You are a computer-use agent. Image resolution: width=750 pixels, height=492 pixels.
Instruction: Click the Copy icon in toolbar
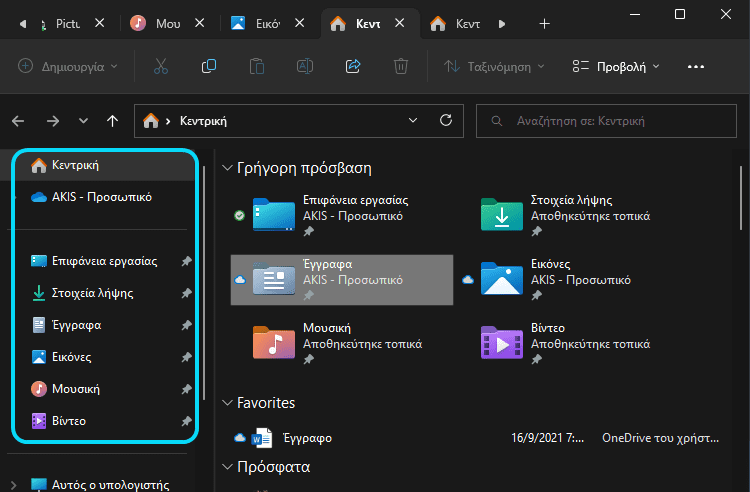pyautogui.click(x=209, y=66)
